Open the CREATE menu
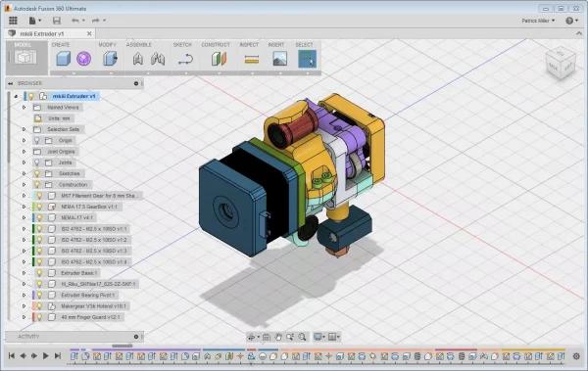 tap(61, 45)
